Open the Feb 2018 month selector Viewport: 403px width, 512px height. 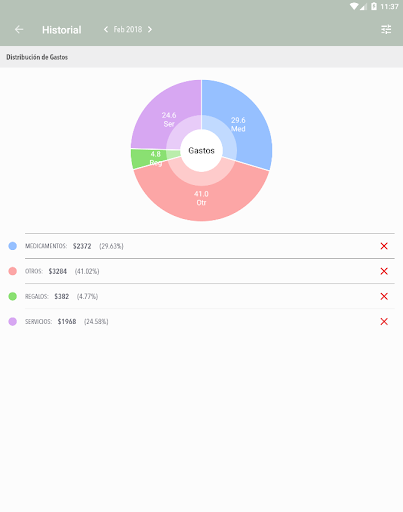[x=128, y=30]
